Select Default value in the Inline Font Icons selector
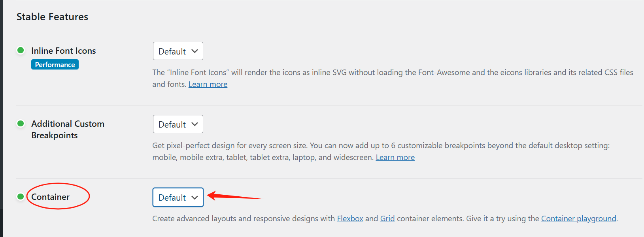Image resolution: width=644 pixels, height=237 pixels. click(x=172, y=51)
